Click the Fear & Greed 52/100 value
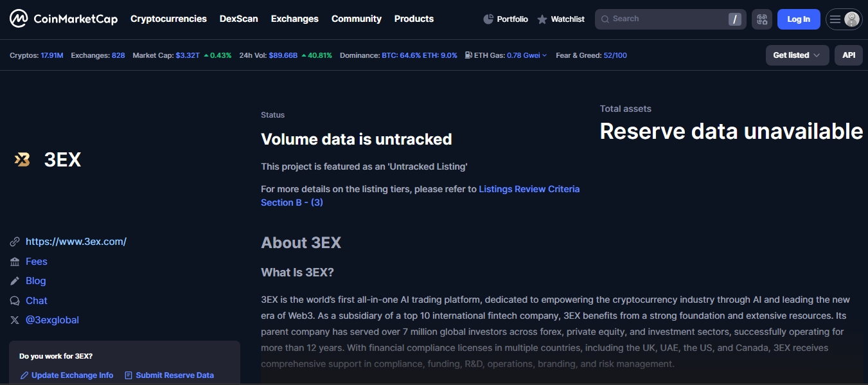The image size is (868, 385). (615, 55)
